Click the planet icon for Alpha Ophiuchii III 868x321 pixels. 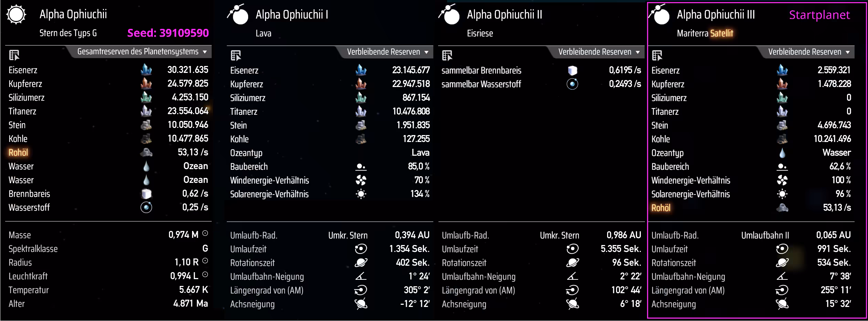659,14
